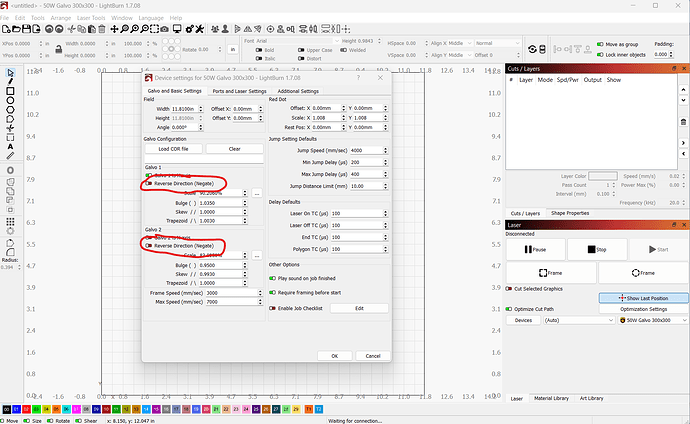Viewport: 690px width, 424px height.
Task: Click the Pan (four-arrow) toolbar icon
Action: 114,29
